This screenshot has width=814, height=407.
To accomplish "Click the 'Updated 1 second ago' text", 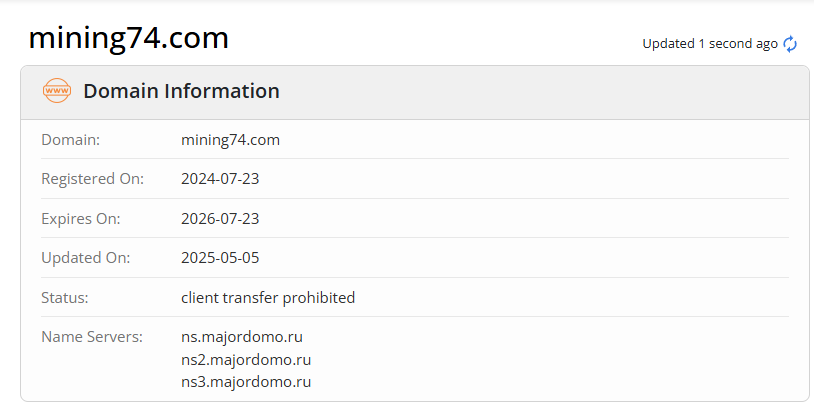I will point(709,44).
